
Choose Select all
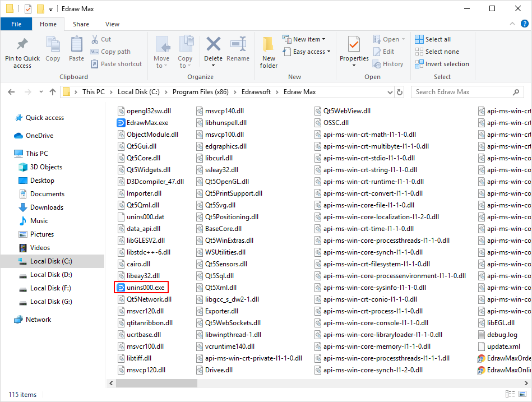point(433,39)
